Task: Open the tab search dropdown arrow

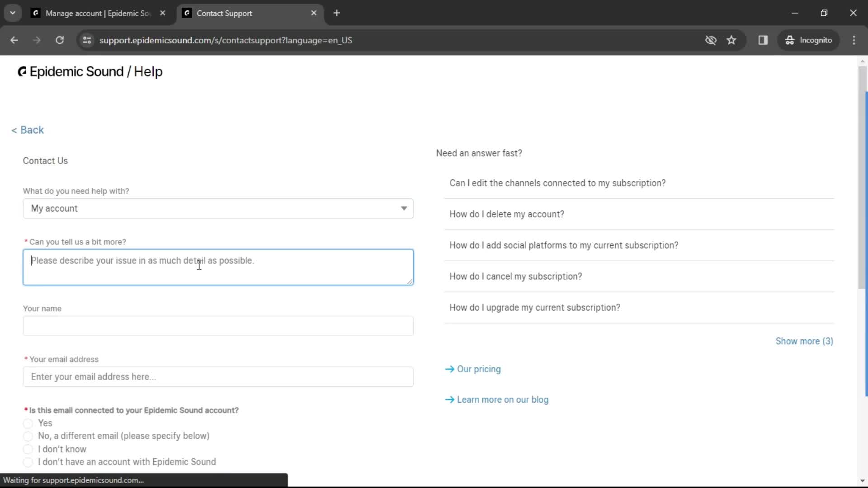Action: 13,13
